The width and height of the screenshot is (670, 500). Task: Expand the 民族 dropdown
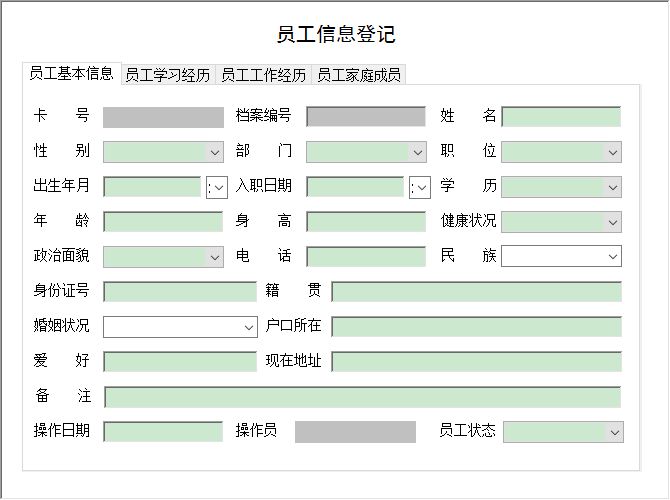(x=612, y=257)
